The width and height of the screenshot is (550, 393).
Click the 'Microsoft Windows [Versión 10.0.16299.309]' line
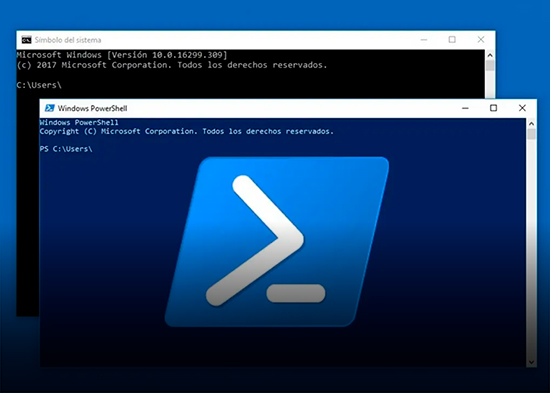click(122, 55)
